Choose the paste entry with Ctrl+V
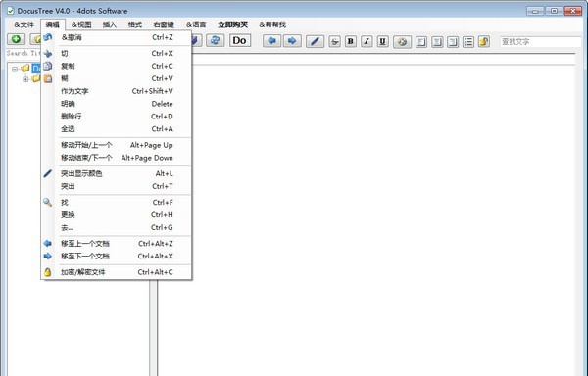This screenshot has height=376, width=588. [x=117, y=78]
